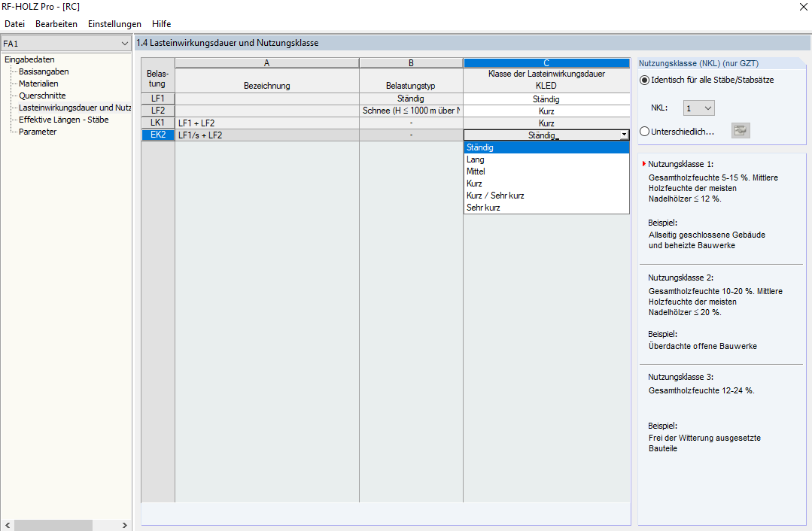Click the 'Nutzungsklasse 3:' info heading
The height and width of the screenshot is (531, 812).
pyautogui.click(x=680, y=378)
